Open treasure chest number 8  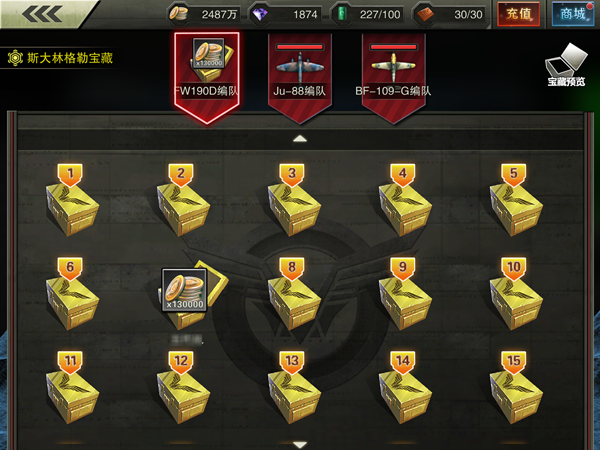coord(294,294)
